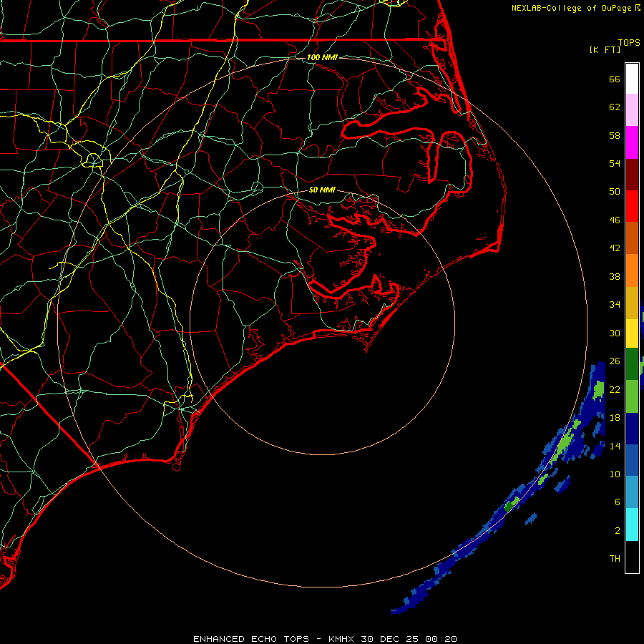Click the "42" legend value
The height and width of the screenshot is (644, 644).
615,248
